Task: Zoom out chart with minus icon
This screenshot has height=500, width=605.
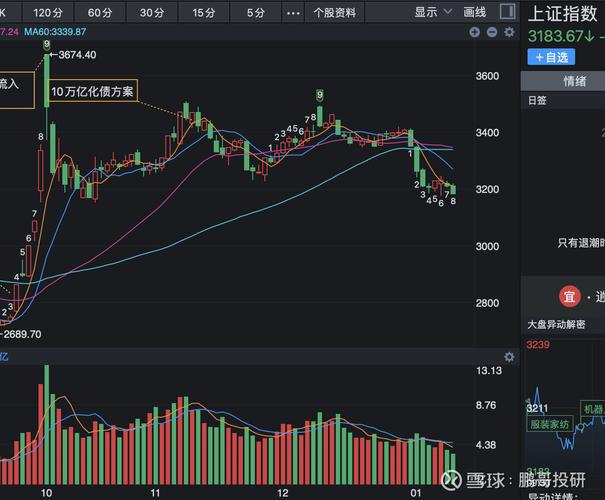Action: coord(492,32)
